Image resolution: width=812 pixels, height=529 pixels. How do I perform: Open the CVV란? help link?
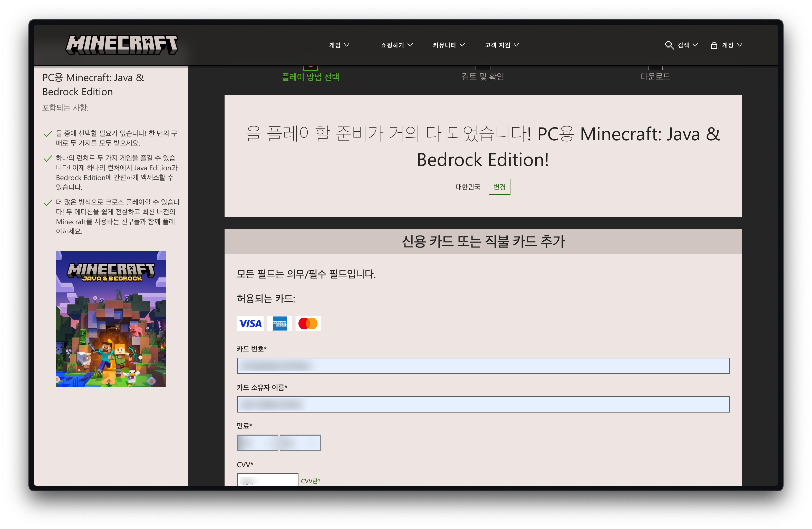coord(311,481)
